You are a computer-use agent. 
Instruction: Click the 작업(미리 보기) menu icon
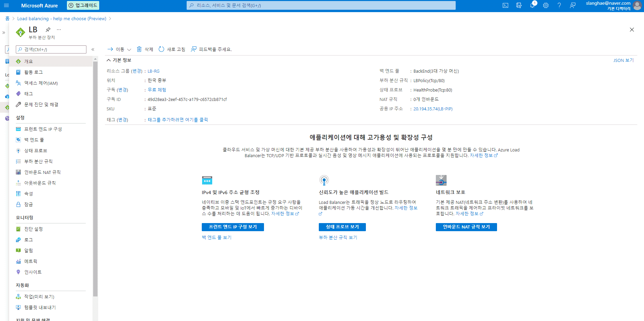coord(18,296)
